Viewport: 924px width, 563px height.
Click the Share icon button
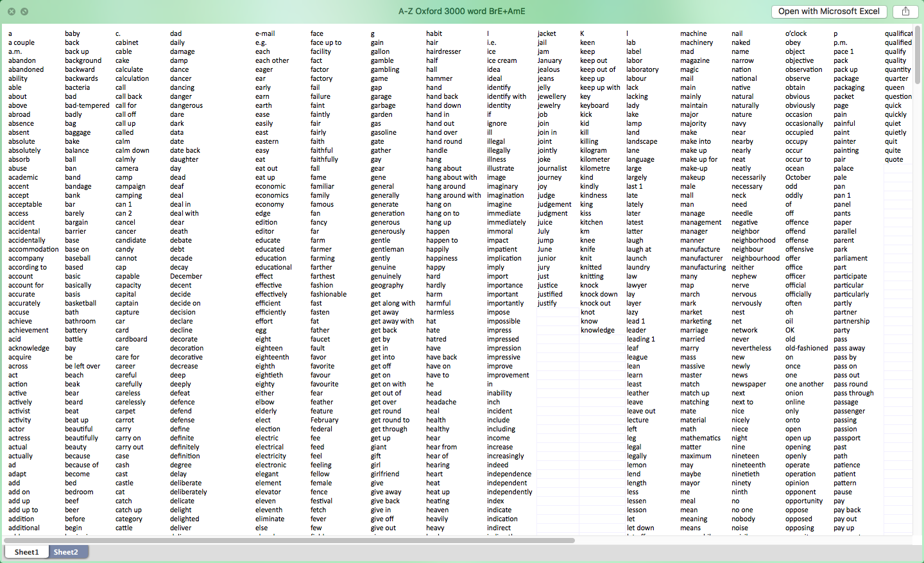point(905,12)
